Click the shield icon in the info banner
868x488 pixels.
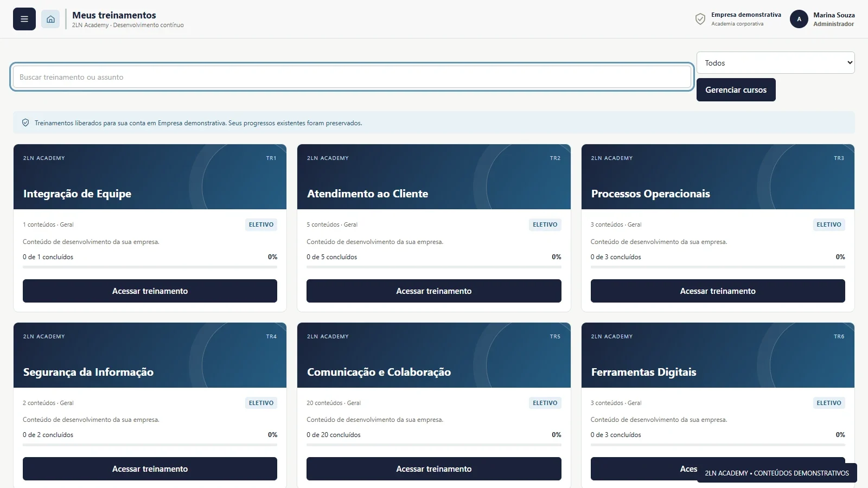point(25,123)
